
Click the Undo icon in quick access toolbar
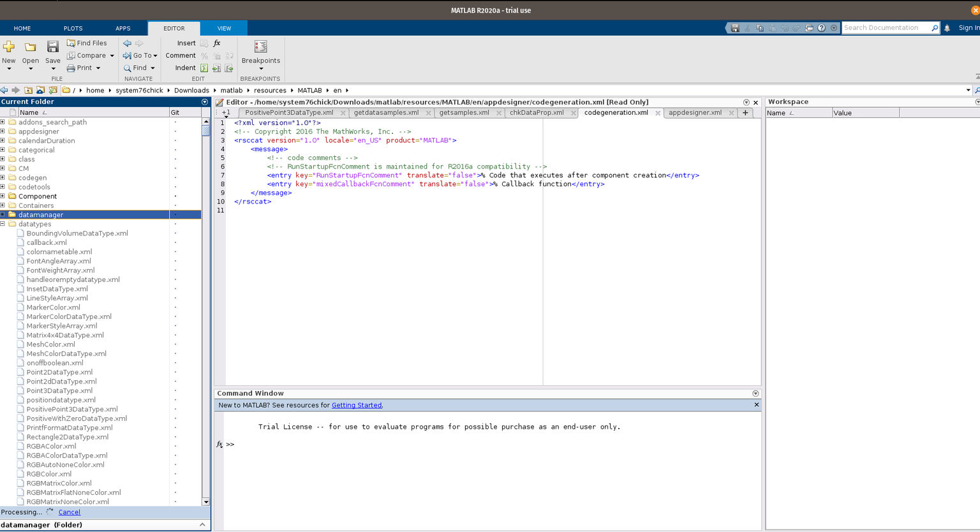coord(785,27)
